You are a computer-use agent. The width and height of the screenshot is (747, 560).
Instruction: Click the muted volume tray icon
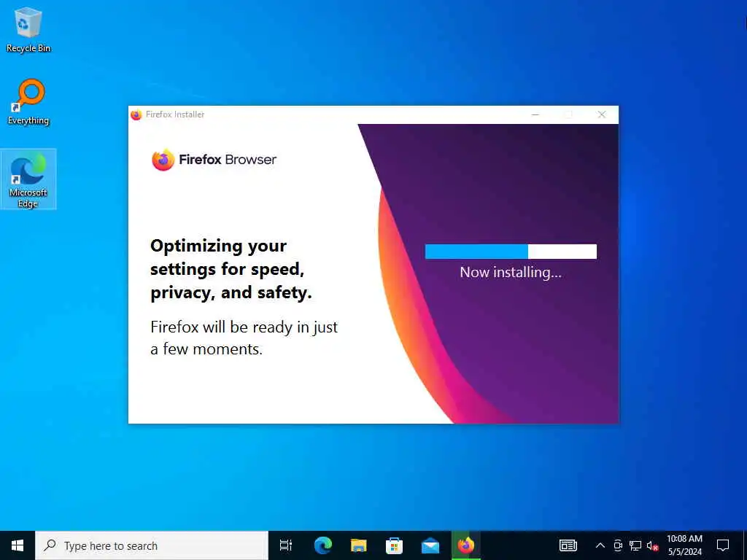[x=652, y=545]
